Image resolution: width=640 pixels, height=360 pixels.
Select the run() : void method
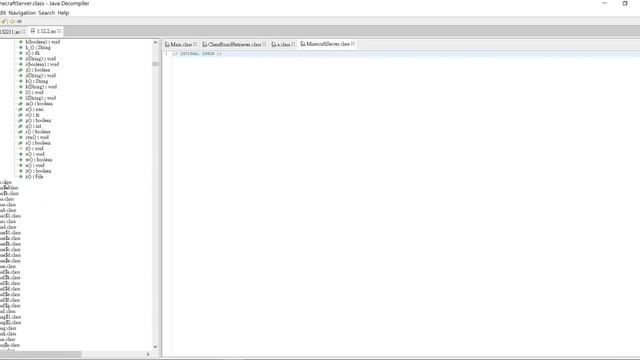[x=37, y=138]
